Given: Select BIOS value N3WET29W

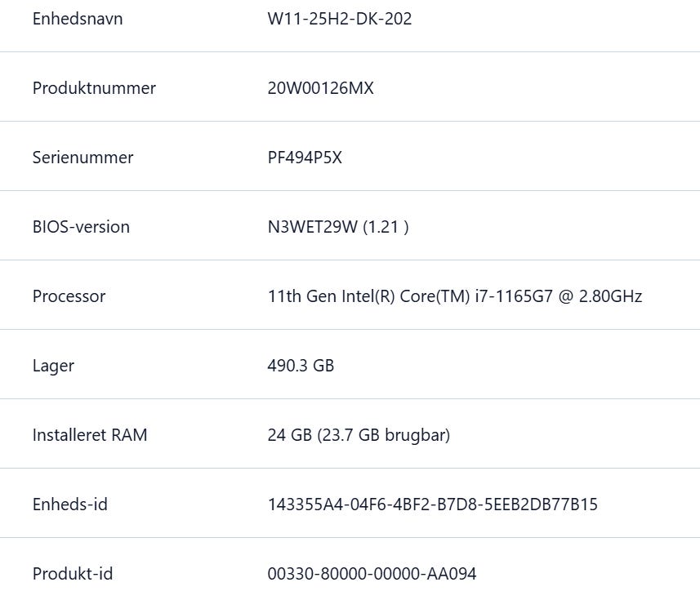Looking at the screenshot, I should [313, 227].
